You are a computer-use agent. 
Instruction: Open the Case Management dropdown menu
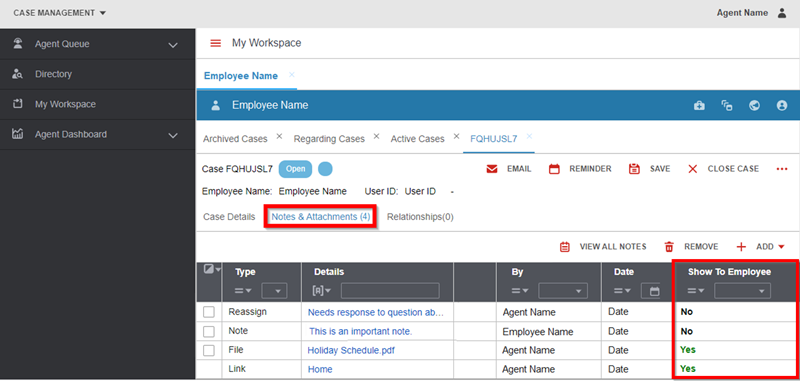60,13
